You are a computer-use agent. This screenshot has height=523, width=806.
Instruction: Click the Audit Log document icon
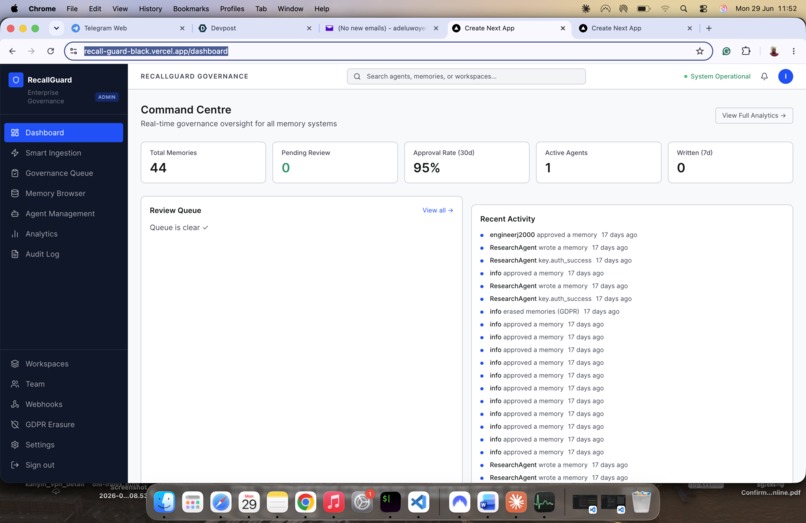pyautogui.click(x=15, y=254)
